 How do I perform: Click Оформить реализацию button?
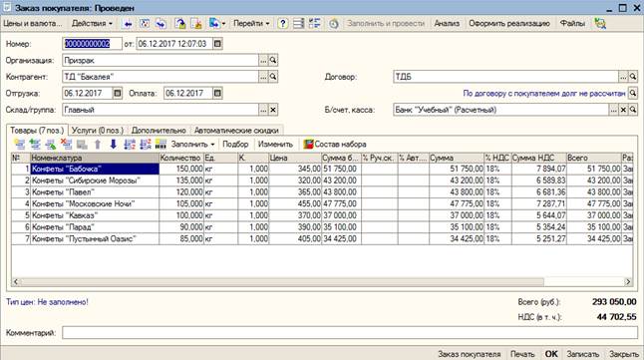click(x=509, y=24)
